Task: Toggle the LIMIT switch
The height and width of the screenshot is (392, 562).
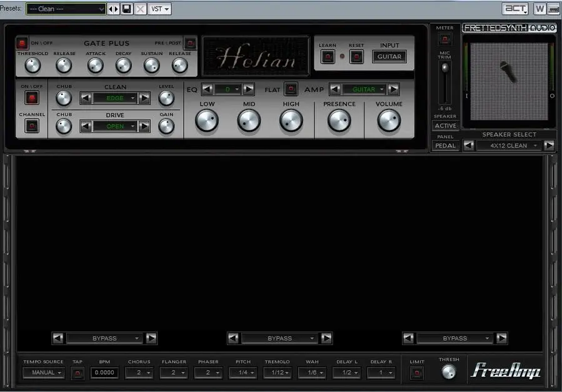Action: (x=416, y=373)
